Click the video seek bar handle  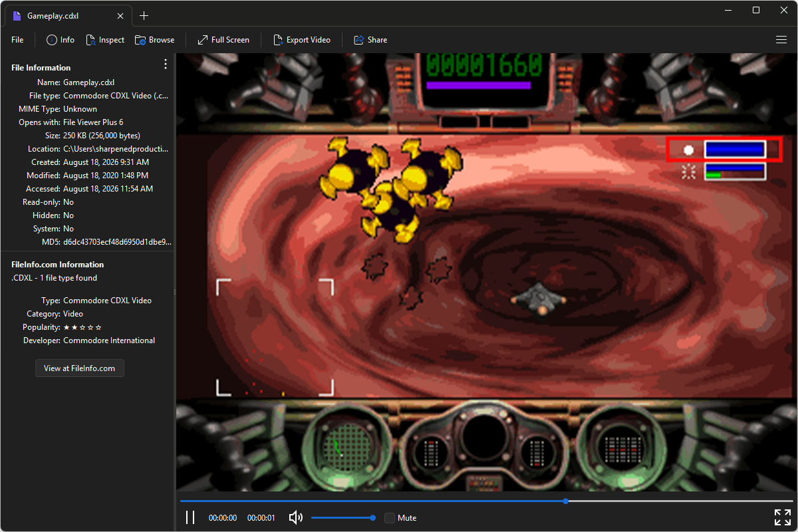[x=565, y=501]
